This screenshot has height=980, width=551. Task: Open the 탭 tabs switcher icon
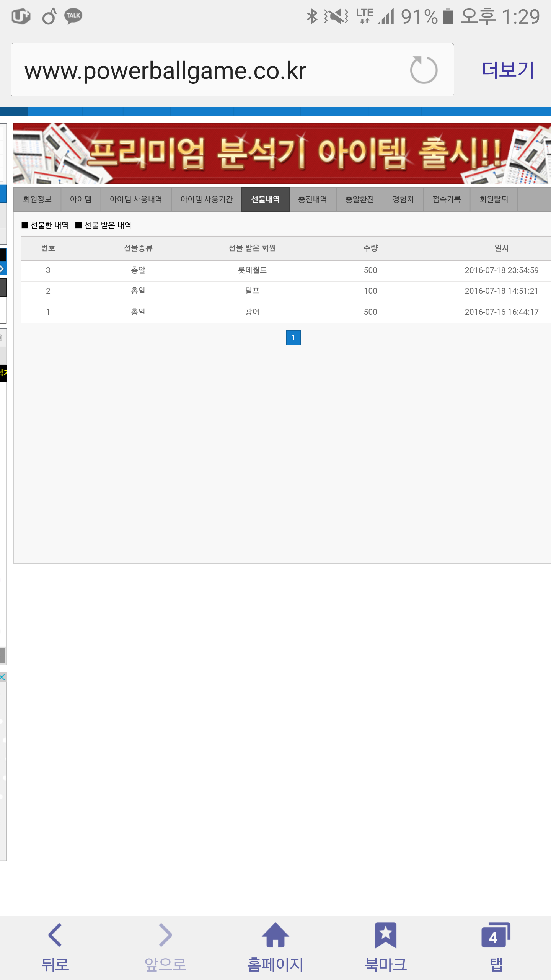tap(496, 947)
